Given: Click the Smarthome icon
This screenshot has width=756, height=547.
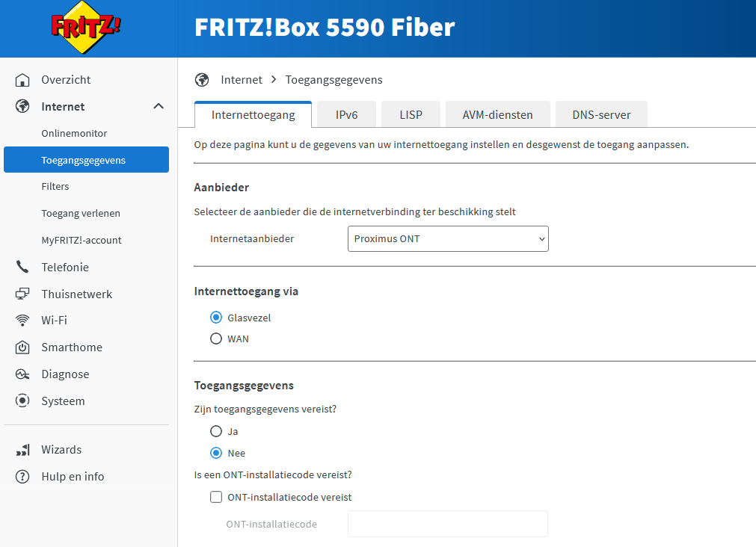Looking at the screenshot, I should pos(23,347).
